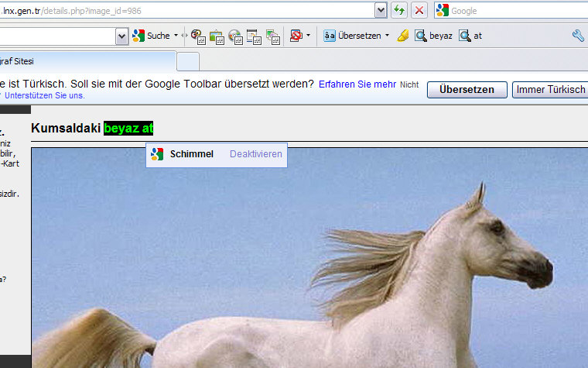Open the Suche options dropdown arrow
The width and height of the screenshot is (588, 368).
[x=176, y=36]
